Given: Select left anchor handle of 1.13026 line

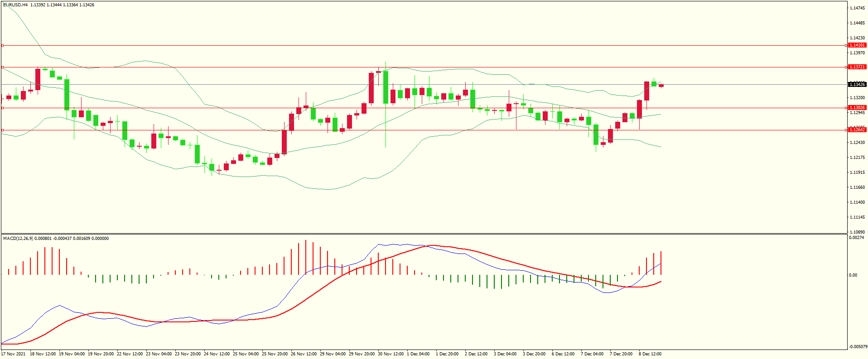Looking at the screenshot, I should click(x=2, y=108).
